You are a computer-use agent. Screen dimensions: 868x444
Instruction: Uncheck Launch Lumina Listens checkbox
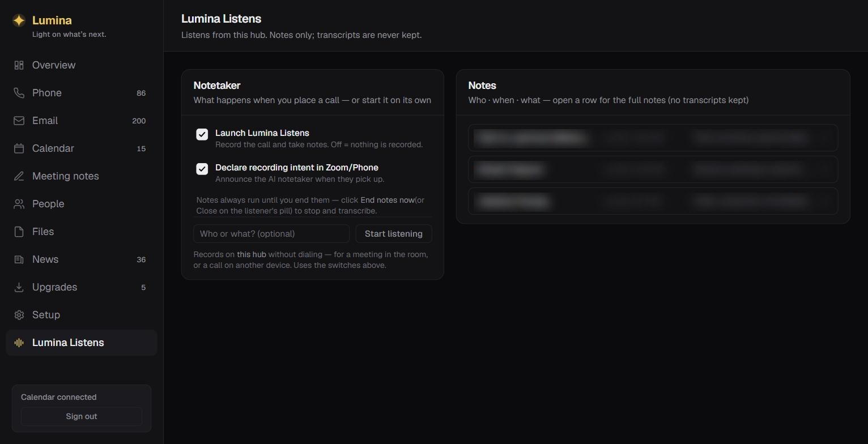202,134
